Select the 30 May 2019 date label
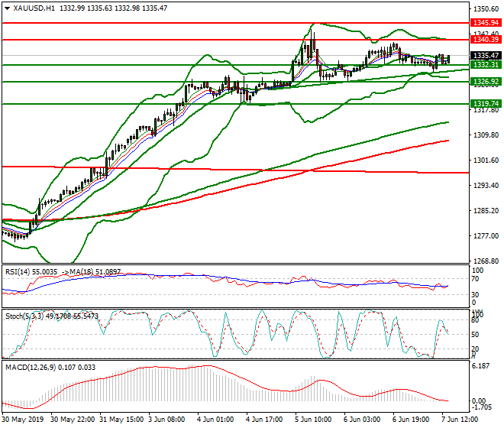Image resolution: width=504 pixels, height=428 pixels. click(24, 420)
